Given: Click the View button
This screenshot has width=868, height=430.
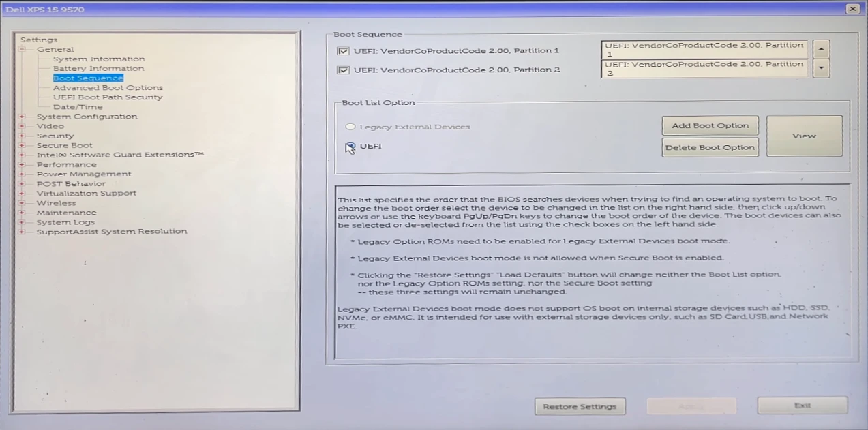Looking at the screenshot, I should 804,136.
